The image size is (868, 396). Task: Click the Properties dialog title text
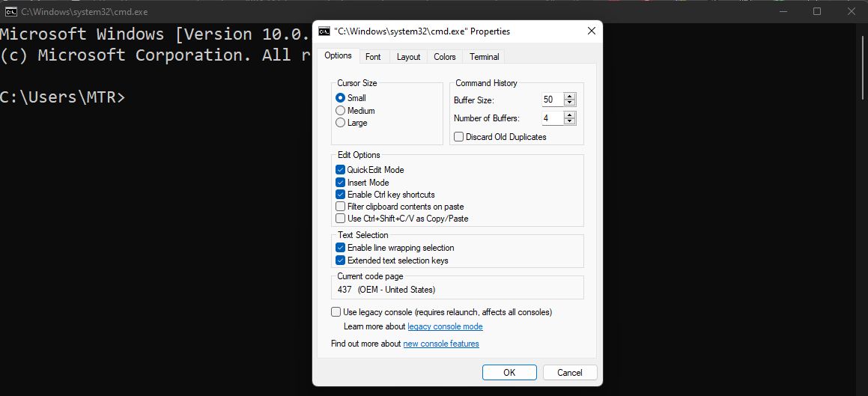(422, 31)
